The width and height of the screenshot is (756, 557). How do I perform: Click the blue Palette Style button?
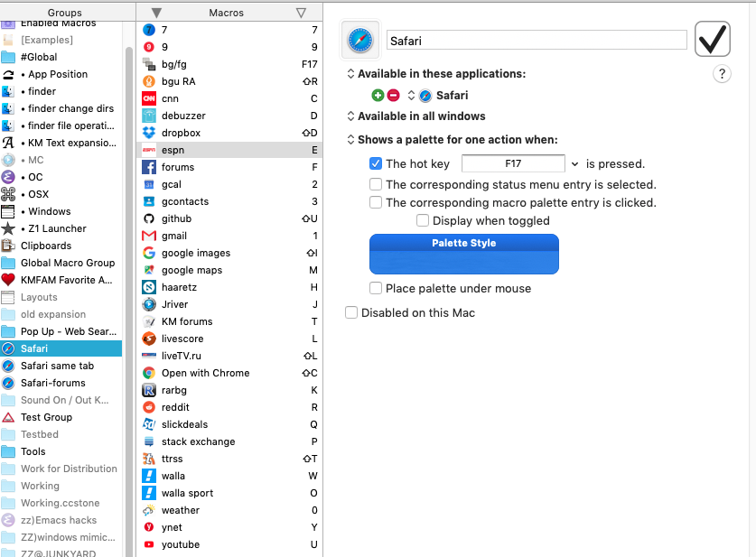tap(463, 254)
